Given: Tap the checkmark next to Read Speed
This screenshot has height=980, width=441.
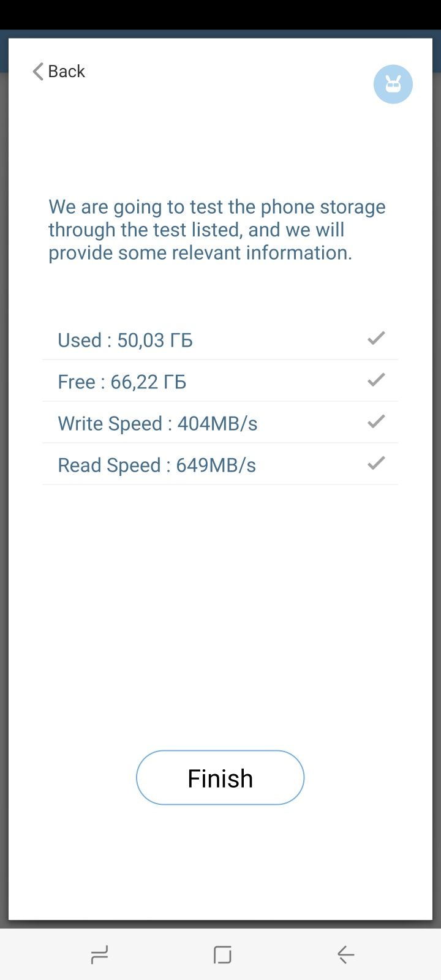Looking at the screenshot, I should point(376,463).
